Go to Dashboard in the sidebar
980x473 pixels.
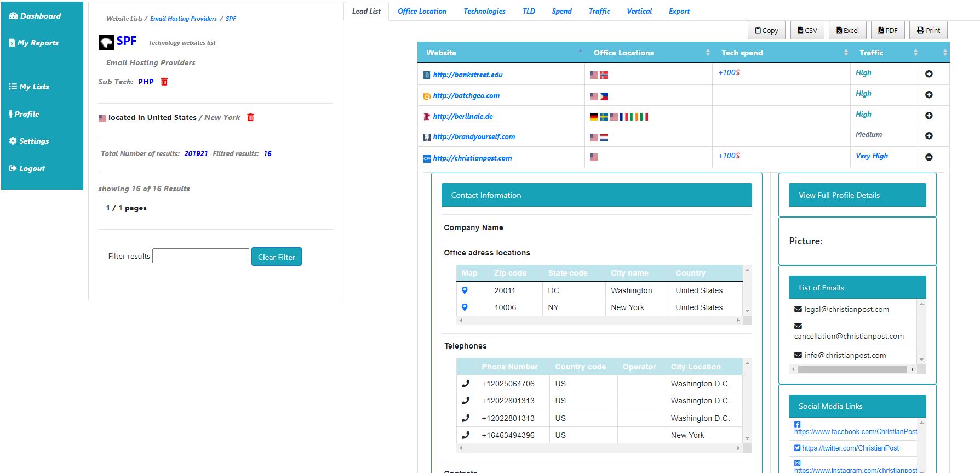[35, 16]
